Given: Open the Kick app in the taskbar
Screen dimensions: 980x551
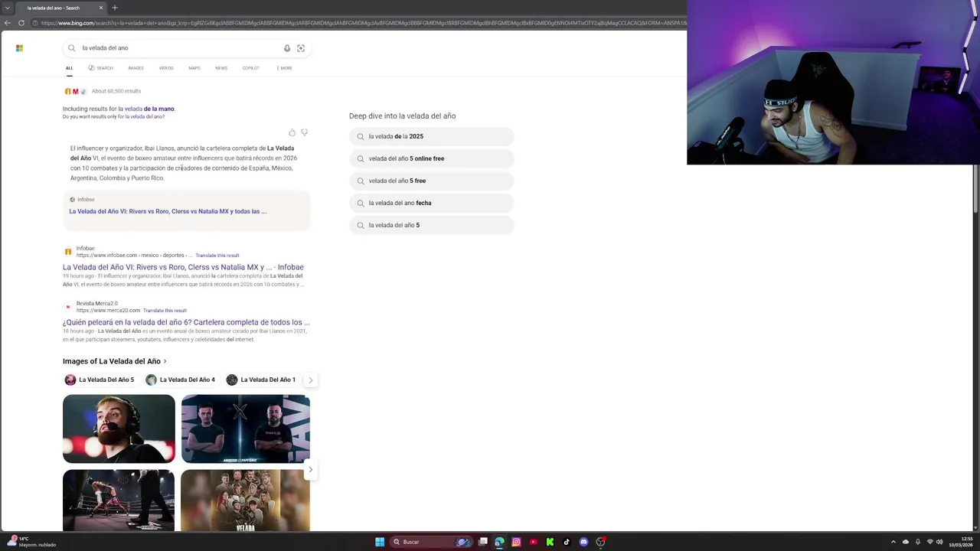Looking at the screenshot, I should pos(550,542).
